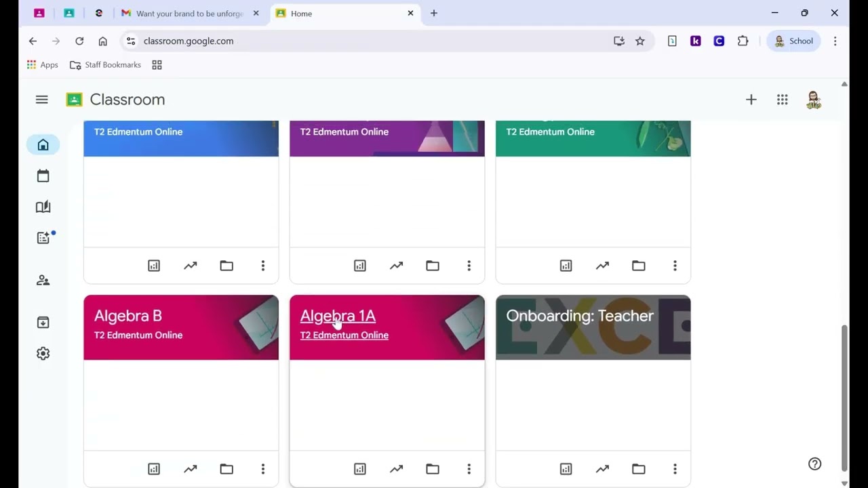The image size is (868, 488).
Task: Open a new browser tab
Action: 434,14
